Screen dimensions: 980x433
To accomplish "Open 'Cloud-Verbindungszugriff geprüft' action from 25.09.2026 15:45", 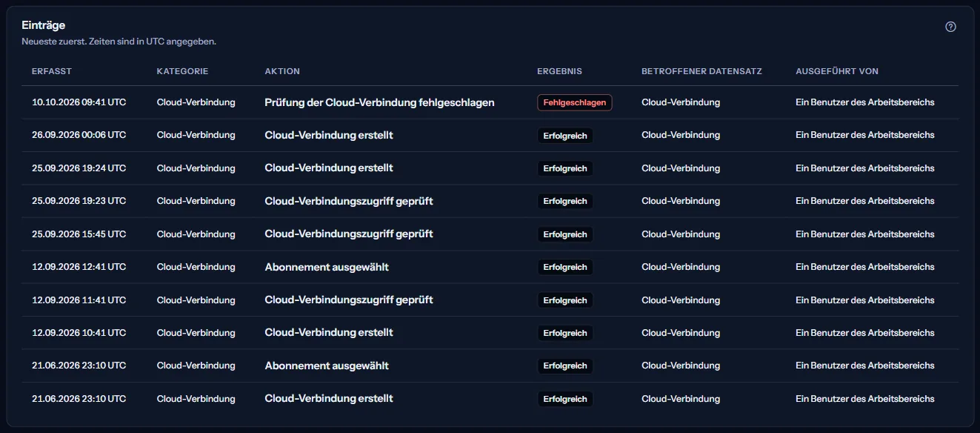I will coord(349,234).
